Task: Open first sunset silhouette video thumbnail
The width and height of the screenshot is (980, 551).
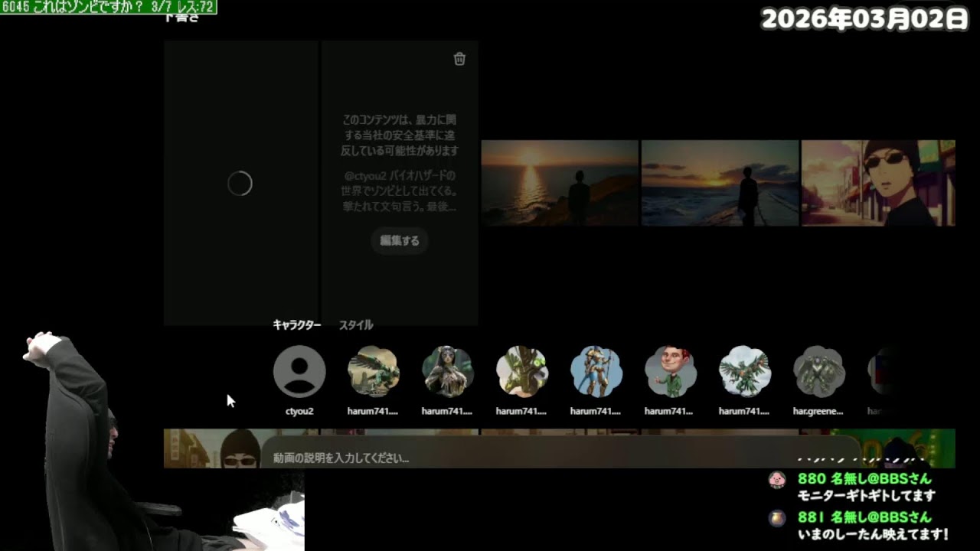Action: pyautogui.click(x=560, y=183)
